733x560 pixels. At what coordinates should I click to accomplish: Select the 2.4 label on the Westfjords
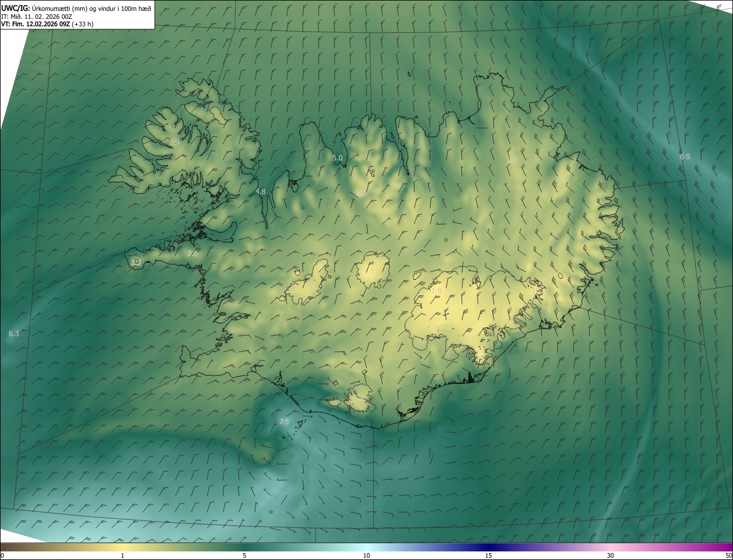point(175,142)
